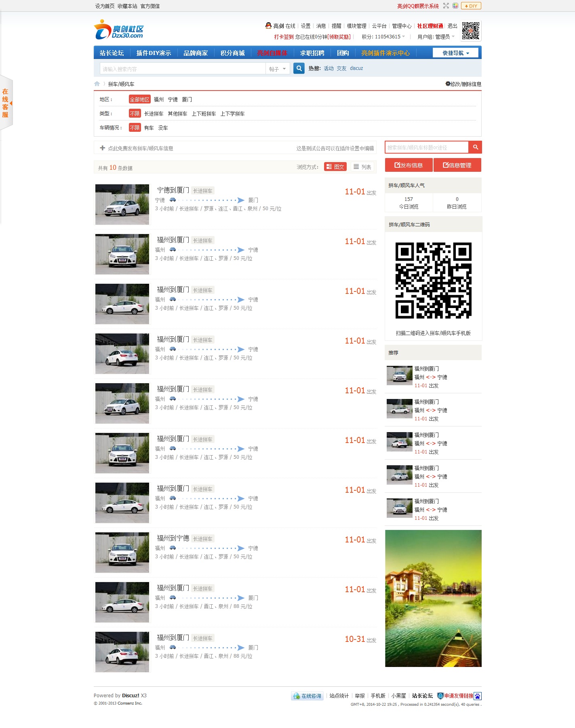Open the 亮剑插件演示中心 nav item

point(385,53)
